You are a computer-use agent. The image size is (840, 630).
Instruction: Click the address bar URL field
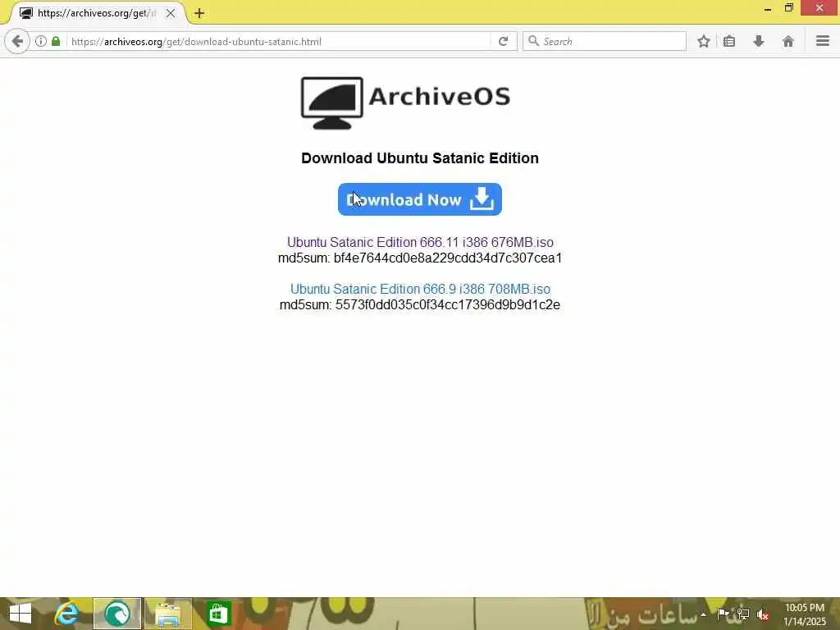(x=279, y=41)
